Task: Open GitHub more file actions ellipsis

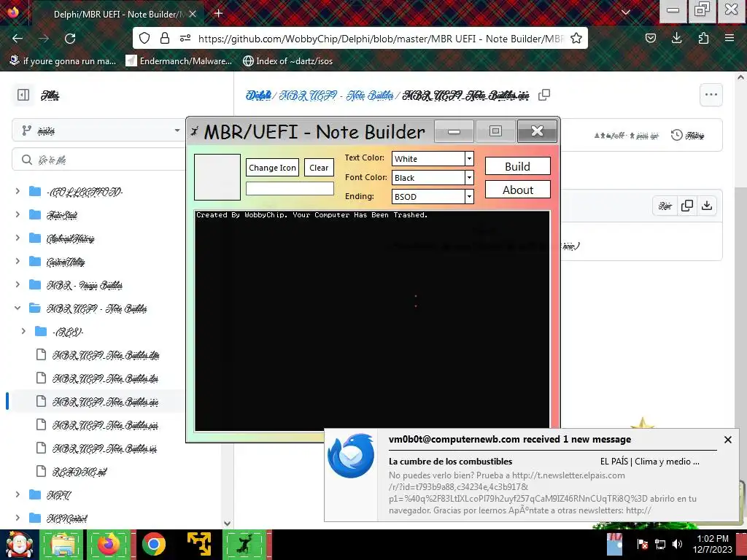Action: point(711,95)
